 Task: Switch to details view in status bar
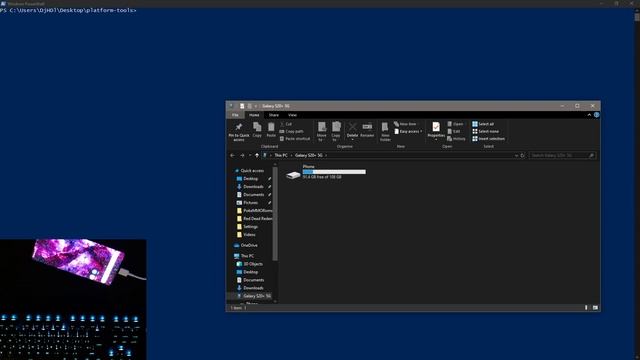coord(586,308)
